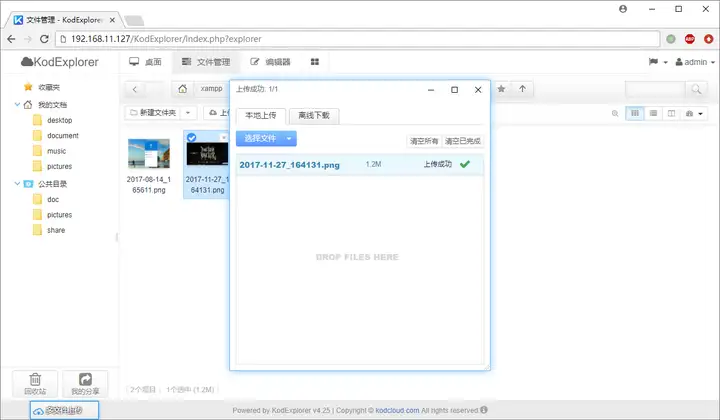Open the green extension icon

[671, 39]
